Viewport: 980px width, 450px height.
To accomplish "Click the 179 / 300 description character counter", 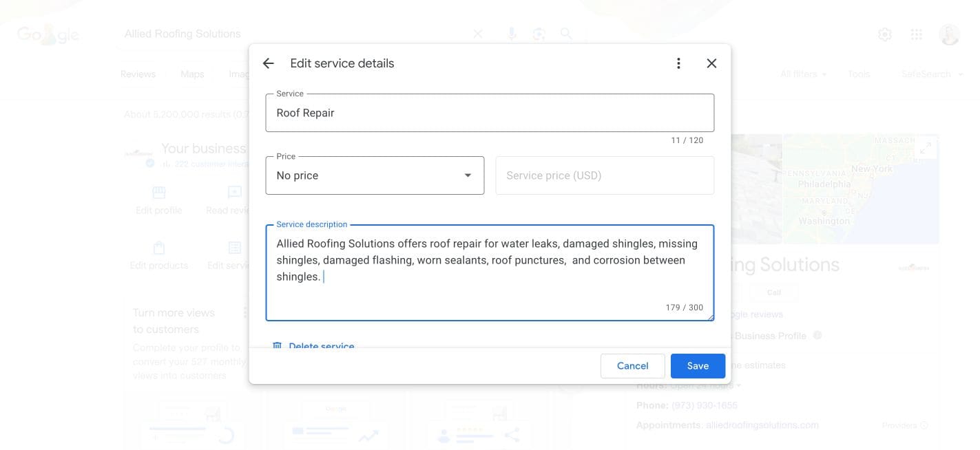I will click(685, 308).
